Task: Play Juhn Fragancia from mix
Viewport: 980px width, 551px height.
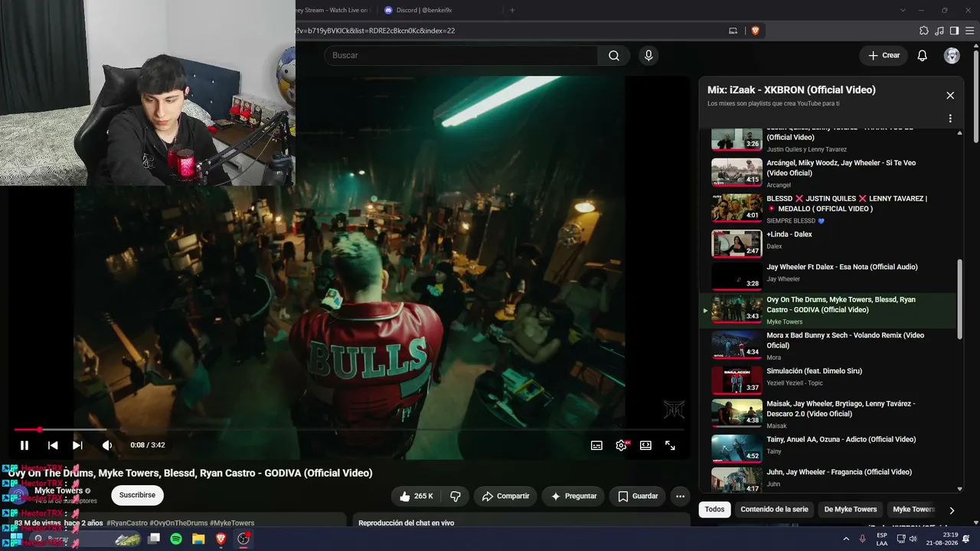Action: click(828, 479)
